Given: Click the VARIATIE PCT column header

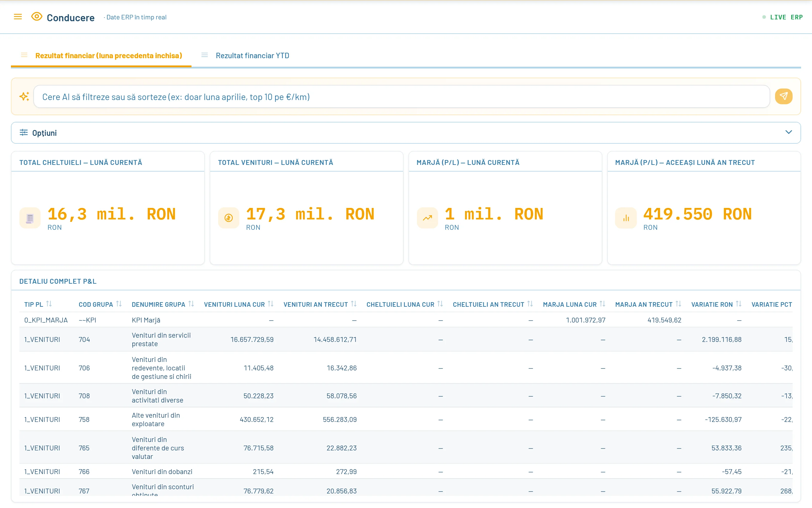Looking at the screenshot, I should [772, 304].
